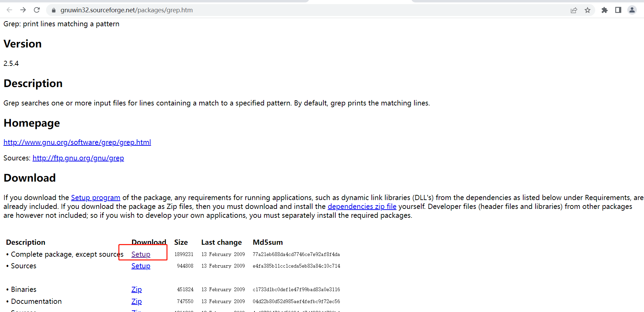Go forward to next page
This screenshot has width=644, height=312.
(23, 10)
